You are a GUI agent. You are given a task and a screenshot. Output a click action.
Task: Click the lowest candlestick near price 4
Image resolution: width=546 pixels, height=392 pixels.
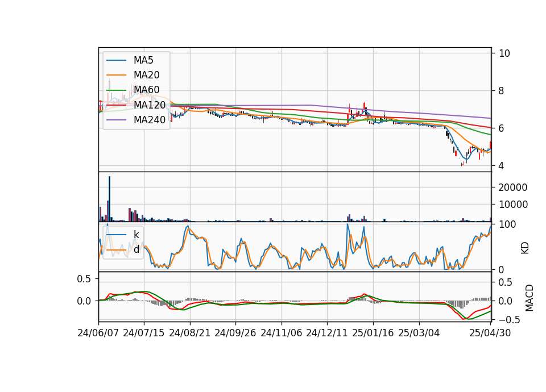click(x=462, y=164)
